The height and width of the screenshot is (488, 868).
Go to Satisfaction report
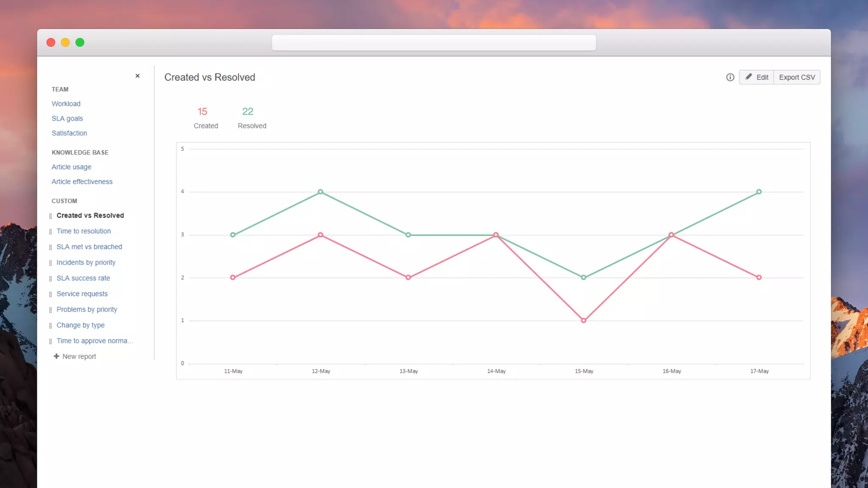pos(70,133)
